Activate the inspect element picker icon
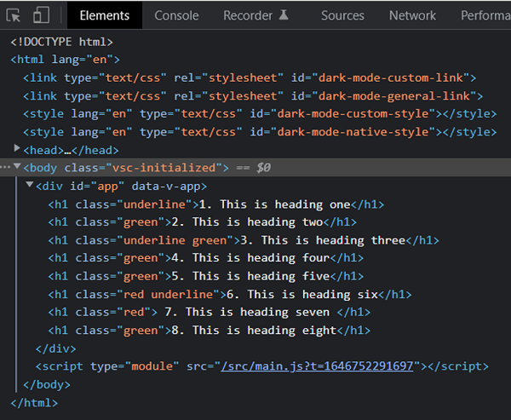The height and width of the screenshot is (420, 511). coord(14,15)
